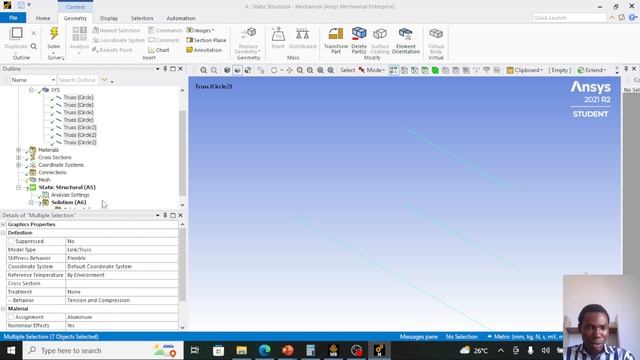This screenshot has width=640, height=360.
Task: Select the Mesh tree item
Action: click(x=44, y=180)
